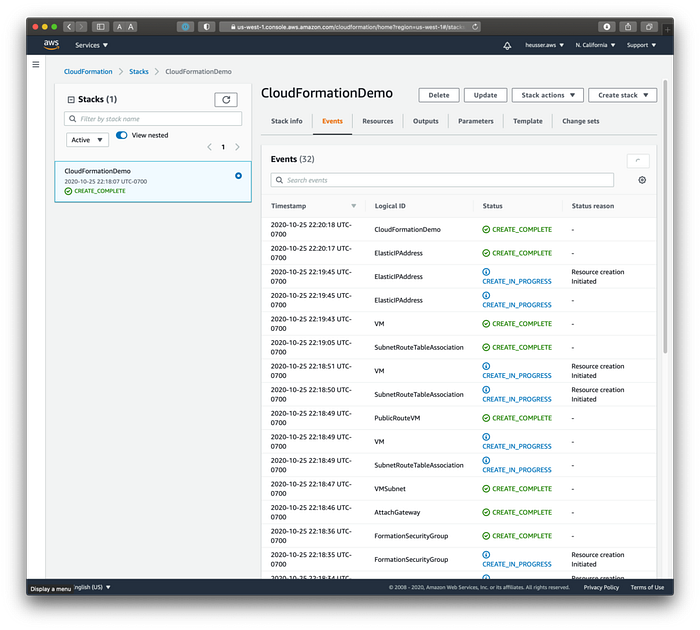
Task: Open the heusser.aws account menu
Action: (x=544, y=45)
